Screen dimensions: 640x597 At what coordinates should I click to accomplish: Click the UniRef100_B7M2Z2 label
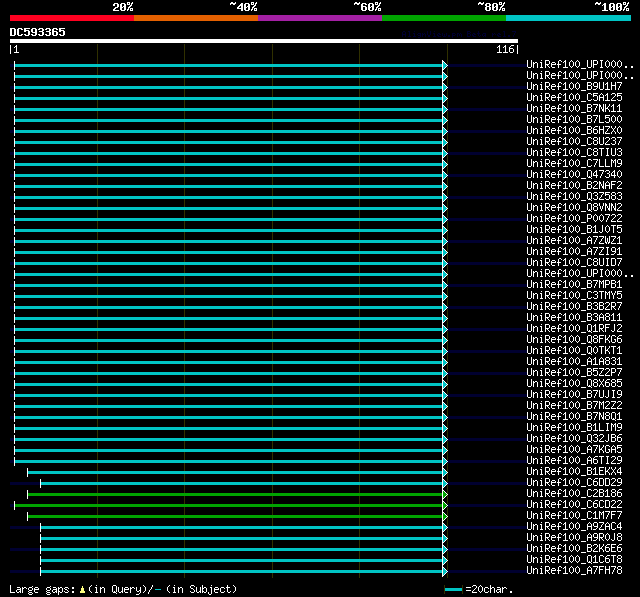point(574,406)
